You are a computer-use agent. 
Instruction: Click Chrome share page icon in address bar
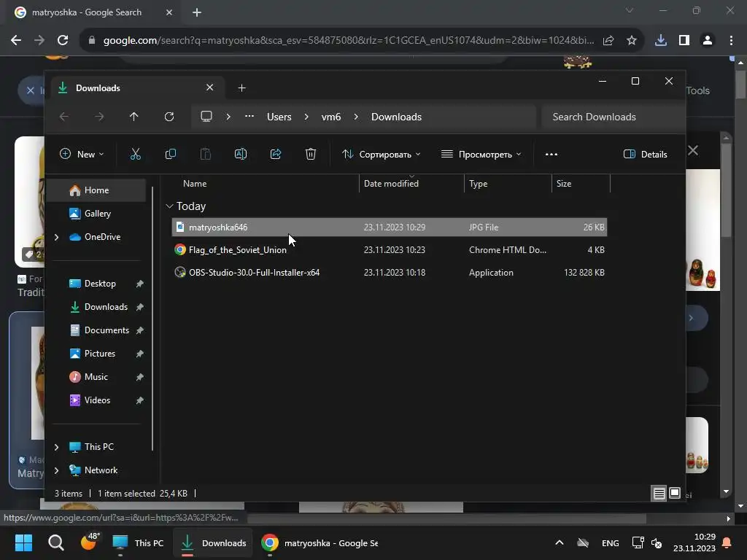point(608,41)
